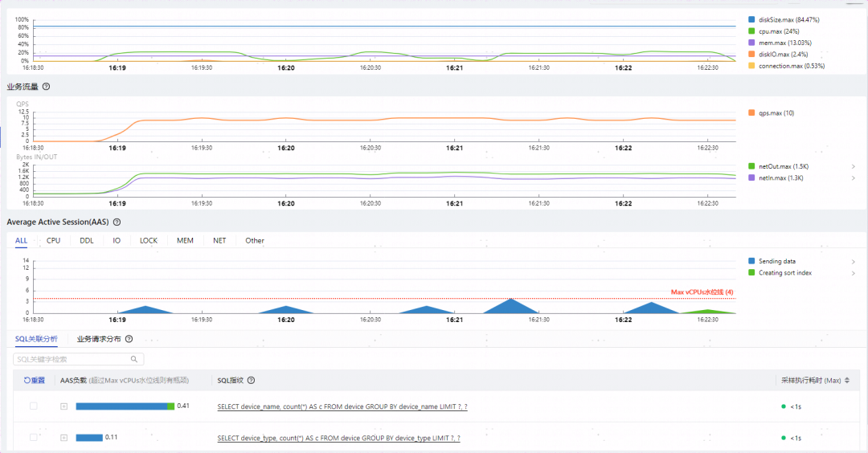868x453 pixels.
Task: Click the 重置 refresh icon
Action: pyautogui.click(x=27, y=381)
